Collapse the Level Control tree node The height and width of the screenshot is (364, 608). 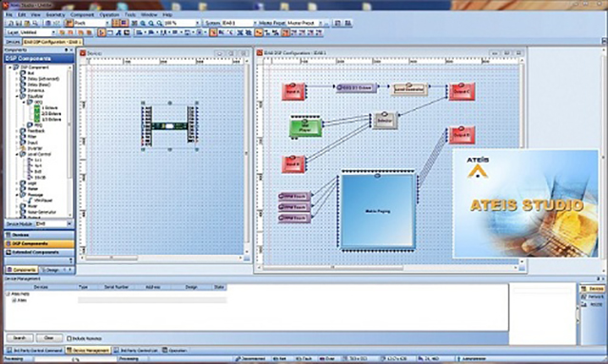tap(17, 154)
